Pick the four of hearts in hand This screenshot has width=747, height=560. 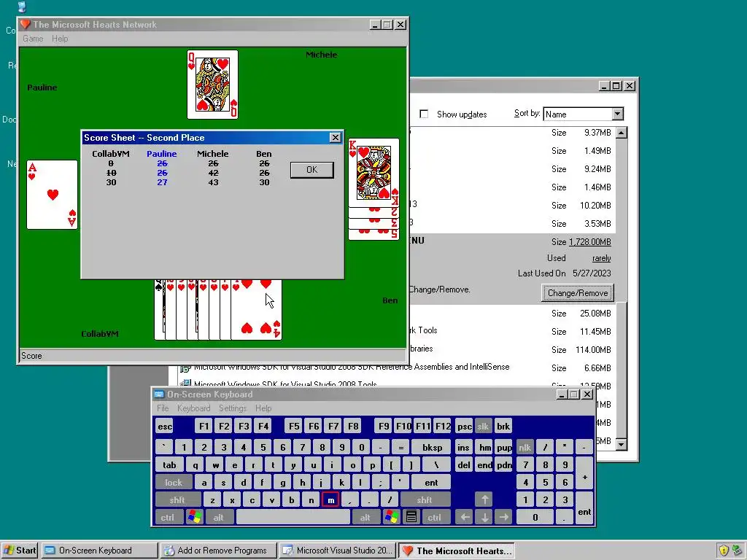click(x=258, y=309)
